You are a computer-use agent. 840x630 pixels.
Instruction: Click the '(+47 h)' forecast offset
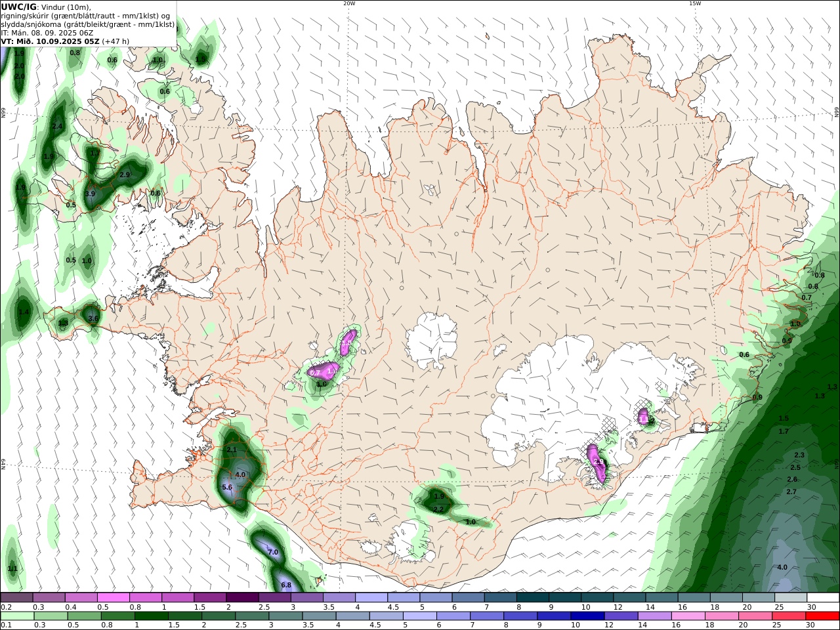point(115,41)
